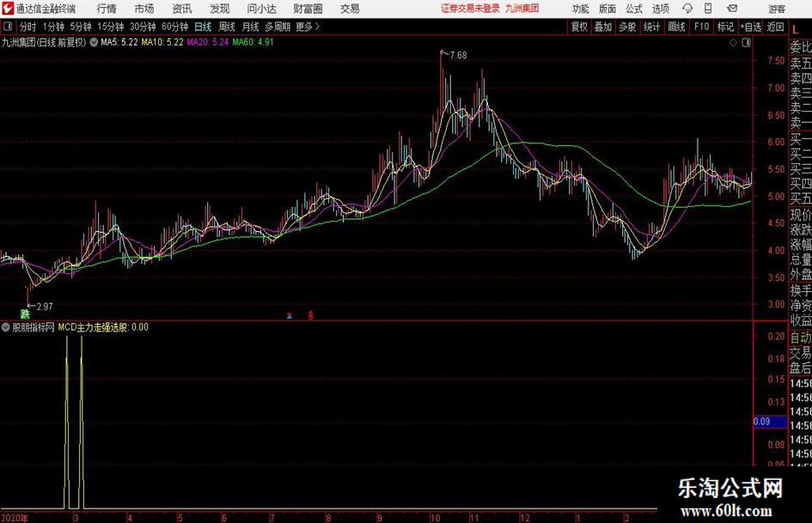Click the 画线 drawing toolbar button

pos(677,27)
